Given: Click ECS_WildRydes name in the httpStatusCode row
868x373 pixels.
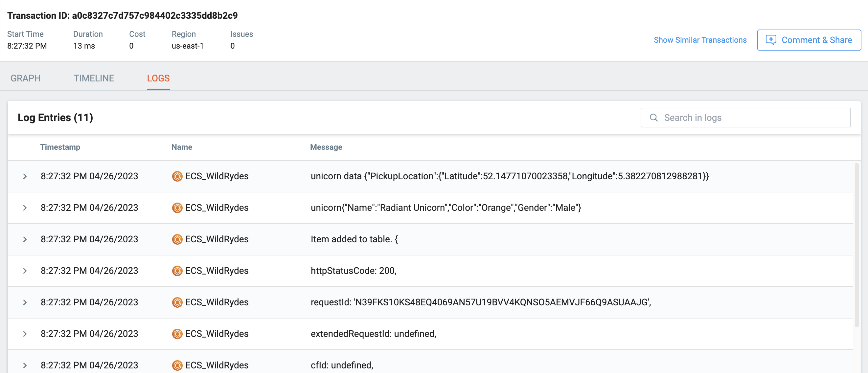Looking at the screenshot, I should 217,271.
